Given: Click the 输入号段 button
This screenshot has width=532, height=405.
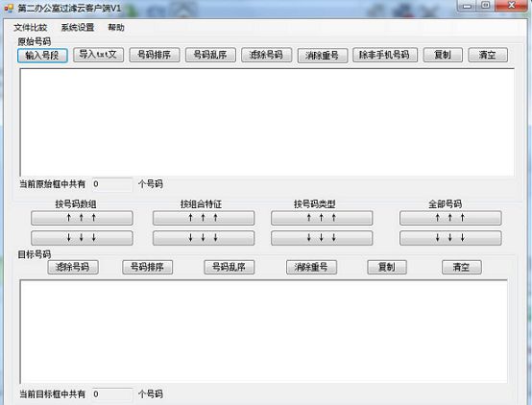Looking at the screenshot, I should 42,56.
